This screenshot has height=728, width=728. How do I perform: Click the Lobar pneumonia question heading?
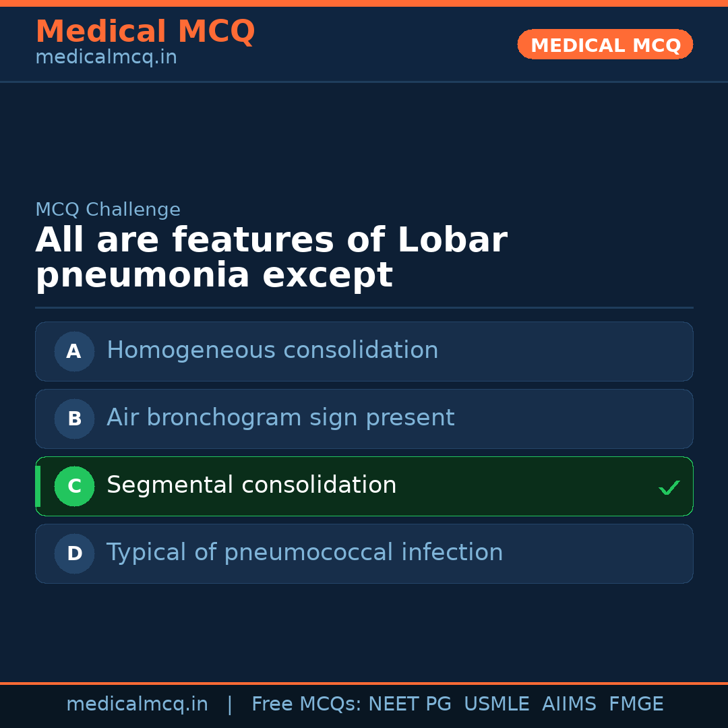tap(271, 258)
